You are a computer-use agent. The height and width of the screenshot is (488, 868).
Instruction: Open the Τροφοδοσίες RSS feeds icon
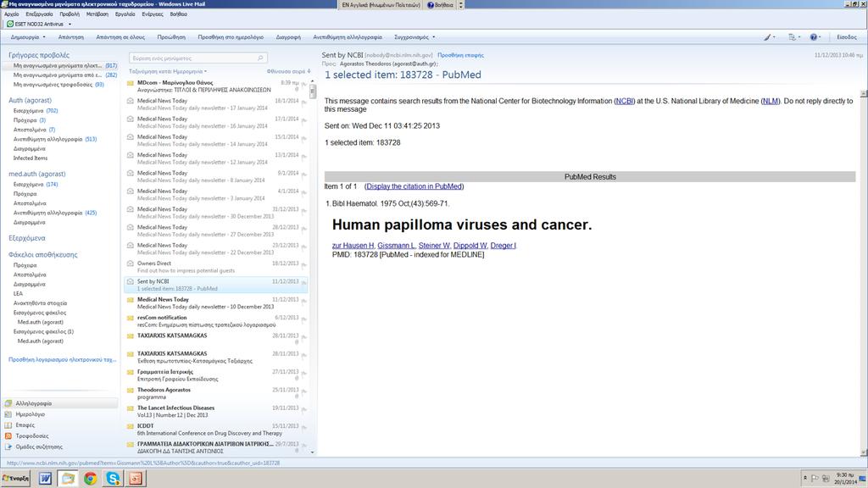click(x=8, y=436)
